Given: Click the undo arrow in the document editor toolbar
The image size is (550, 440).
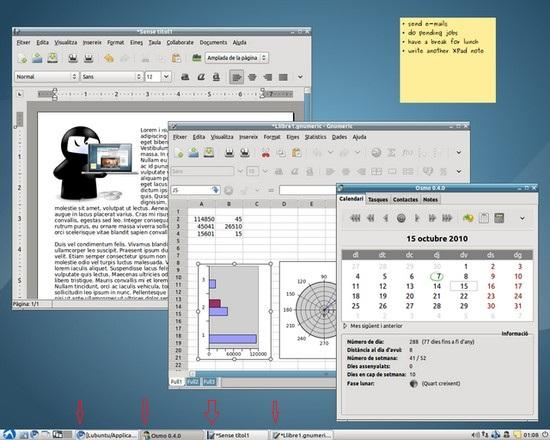Looking at the screenshot, I should click(109, 58).
